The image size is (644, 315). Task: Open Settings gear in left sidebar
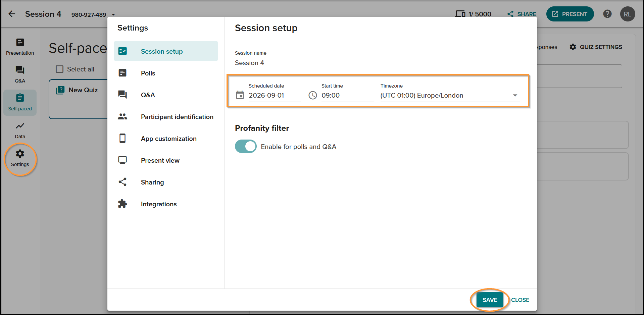pyautogui.click(x=20, y=158)
